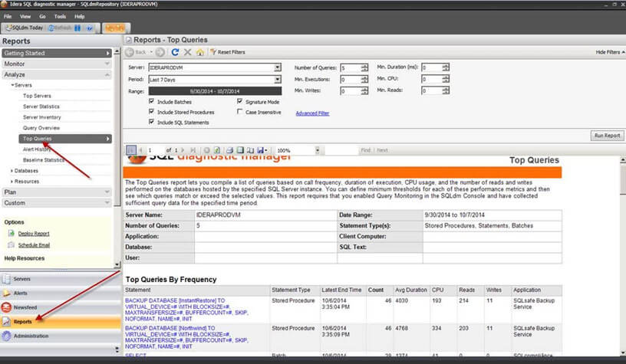Click the stop rendering icon
626x364 pixels.
[x=206, y=150]
